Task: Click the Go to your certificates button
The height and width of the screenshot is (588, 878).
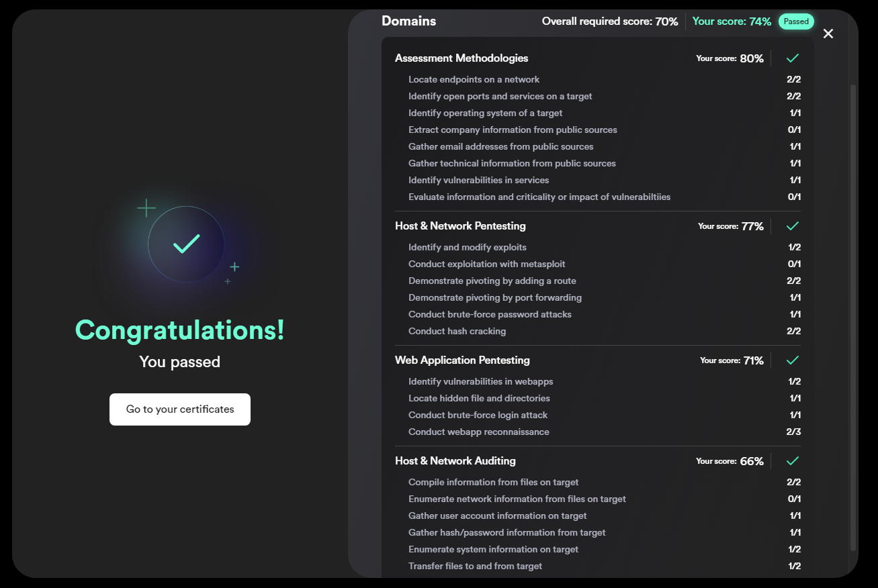Action: pos(180,409)
